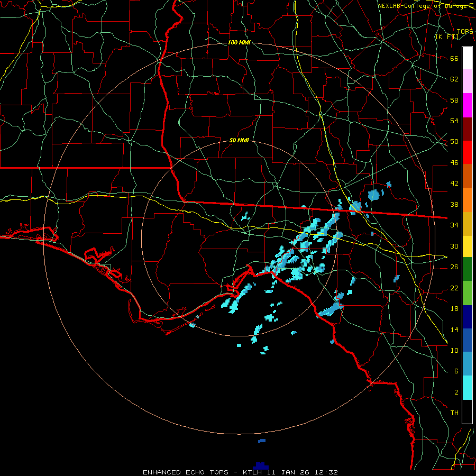
Task: Click the 10 legend value
Action: 454,350
